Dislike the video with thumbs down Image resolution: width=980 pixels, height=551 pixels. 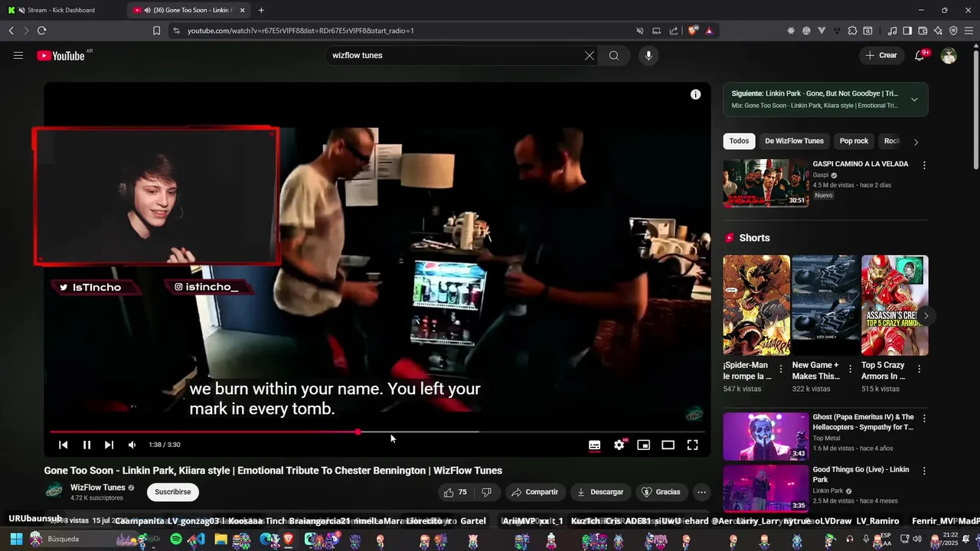coord(486,492)
